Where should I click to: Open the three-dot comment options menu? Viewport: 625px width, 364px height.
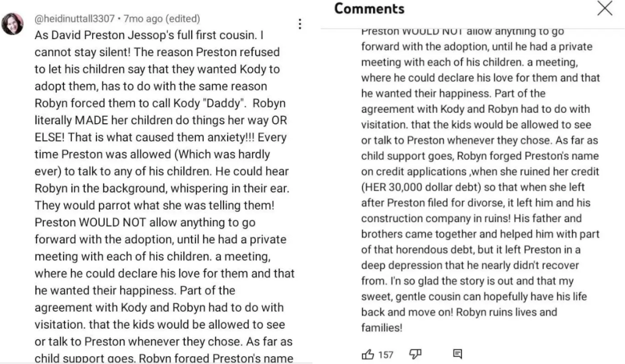coord(300,24)
